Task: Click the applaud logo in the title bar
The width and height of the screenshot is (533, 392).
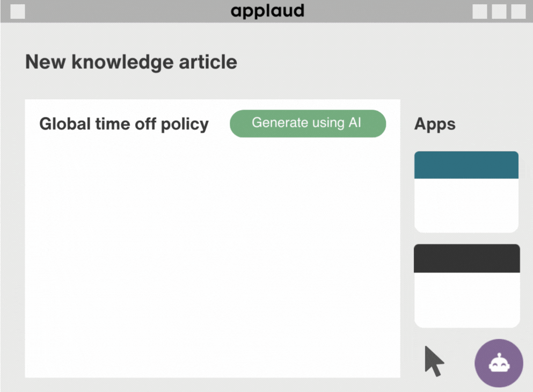Action: (267, 11)
